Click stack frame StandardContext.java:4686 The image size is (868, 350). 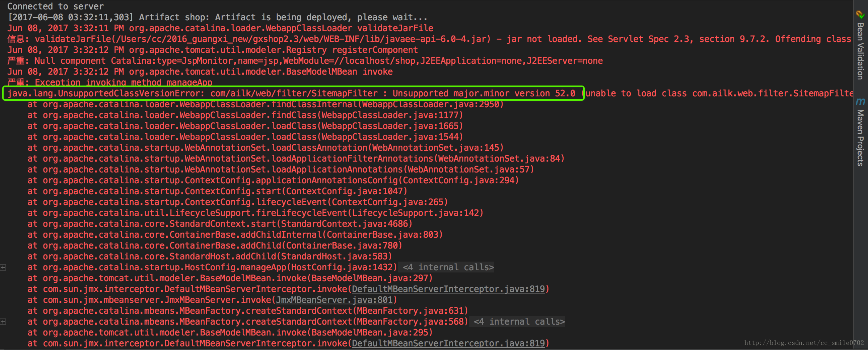point(220,224)
